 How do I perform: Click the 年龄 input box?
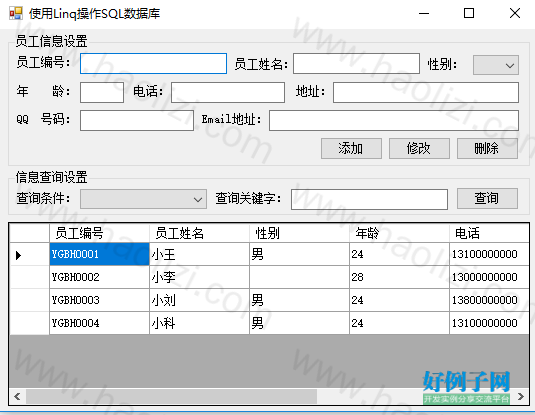102,92
